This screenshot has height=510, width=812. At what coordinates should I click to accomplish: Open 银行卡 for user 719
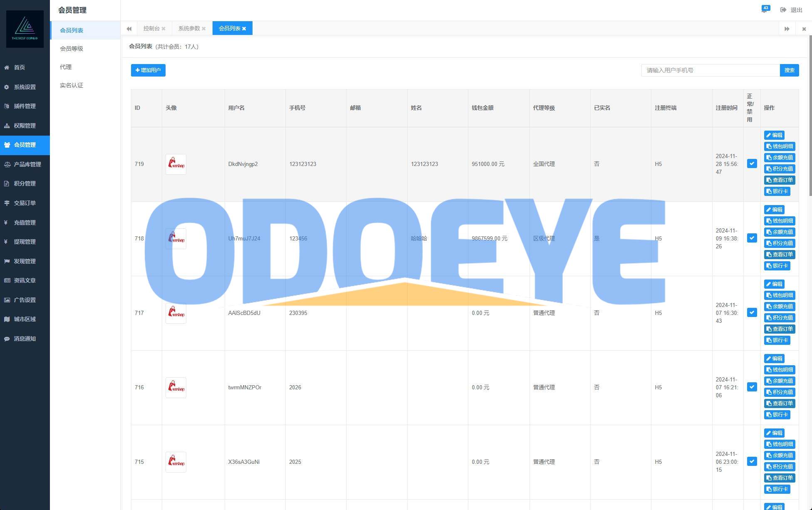click(777, 191)
